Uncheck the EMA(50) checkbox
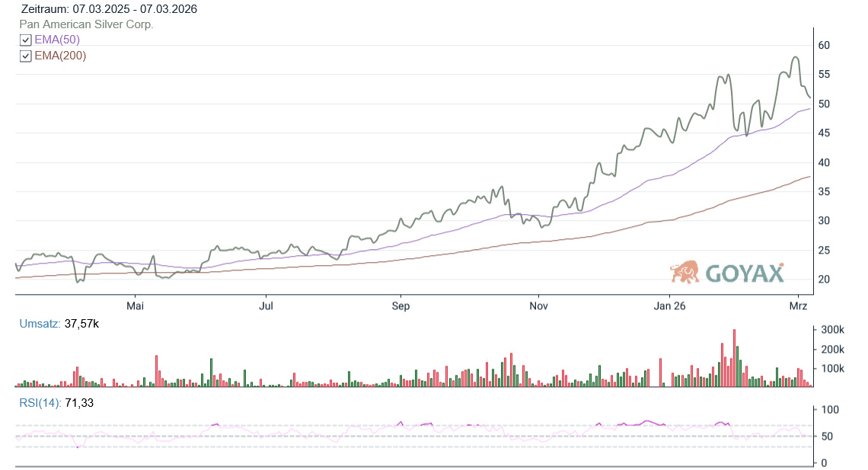 pos(26,40)
